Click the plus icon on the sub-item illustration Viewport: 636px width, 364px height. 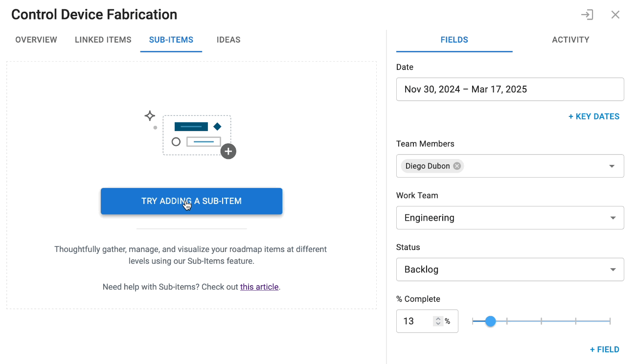tap(228, 152)
